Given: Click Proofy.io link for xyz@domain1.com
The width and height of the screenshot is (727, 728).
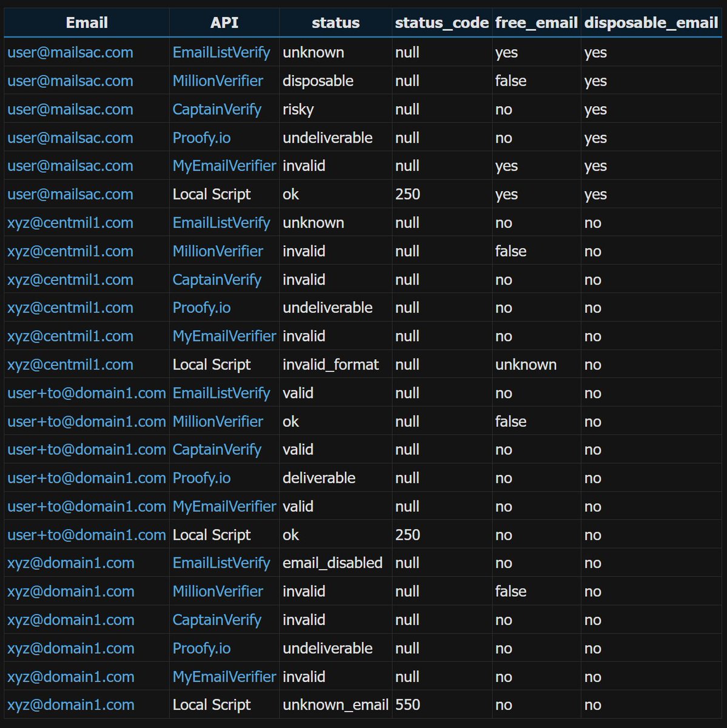Looking at the screenshot, I should [x=201, y=649].
